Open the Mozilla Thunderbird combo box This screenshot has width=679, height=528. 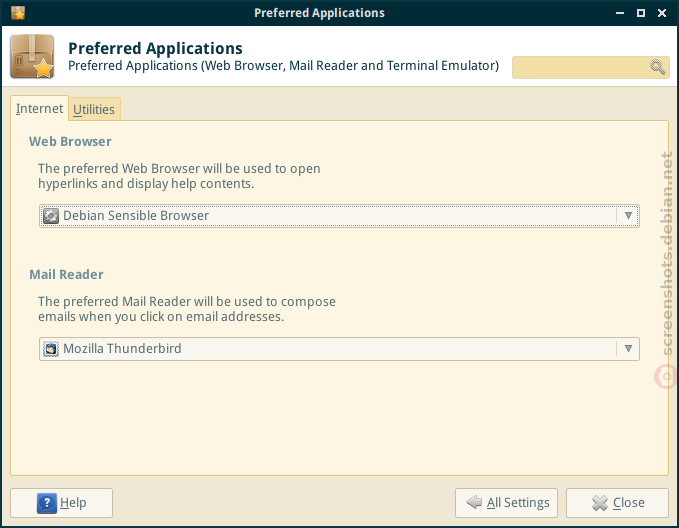tap(339, 349)
